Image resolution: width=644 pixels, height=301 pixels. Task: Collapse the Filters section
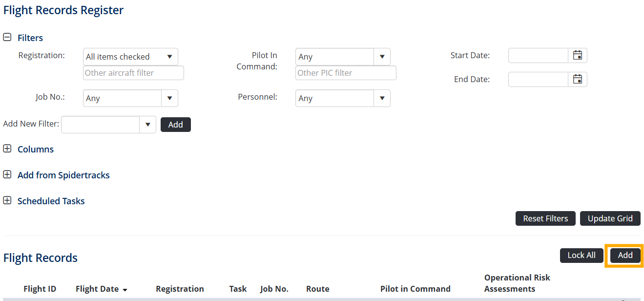[7, 38]
